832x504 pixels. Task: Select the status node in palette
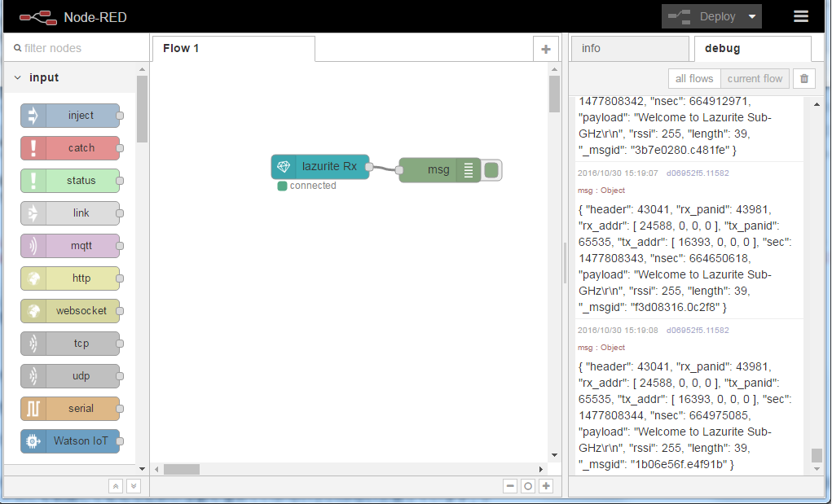pos(71,181)
